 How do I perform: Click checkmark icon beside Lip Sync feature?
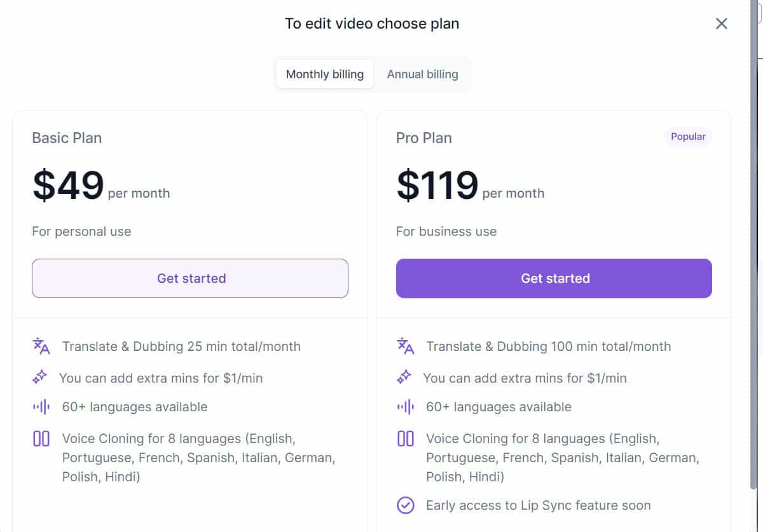406,505
